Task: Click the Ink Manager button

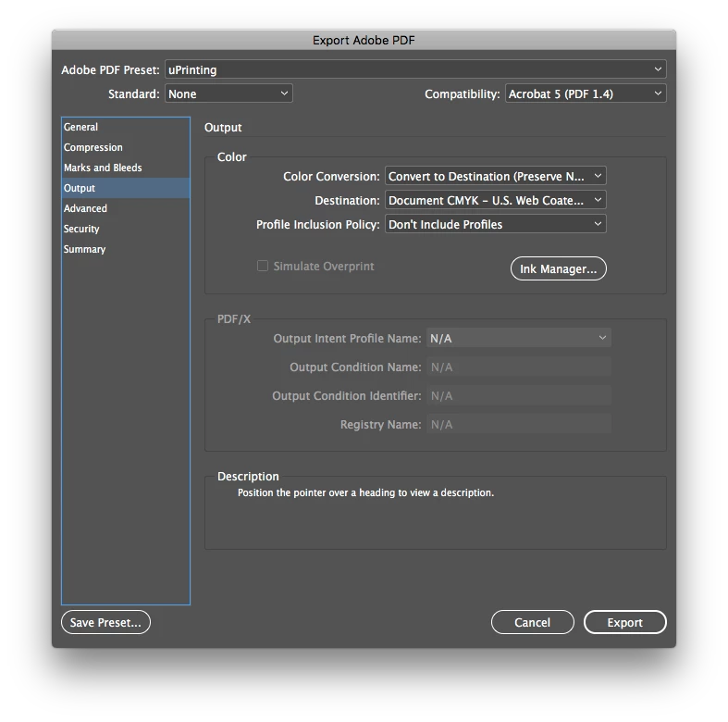Action: click(x=558, y=268)
